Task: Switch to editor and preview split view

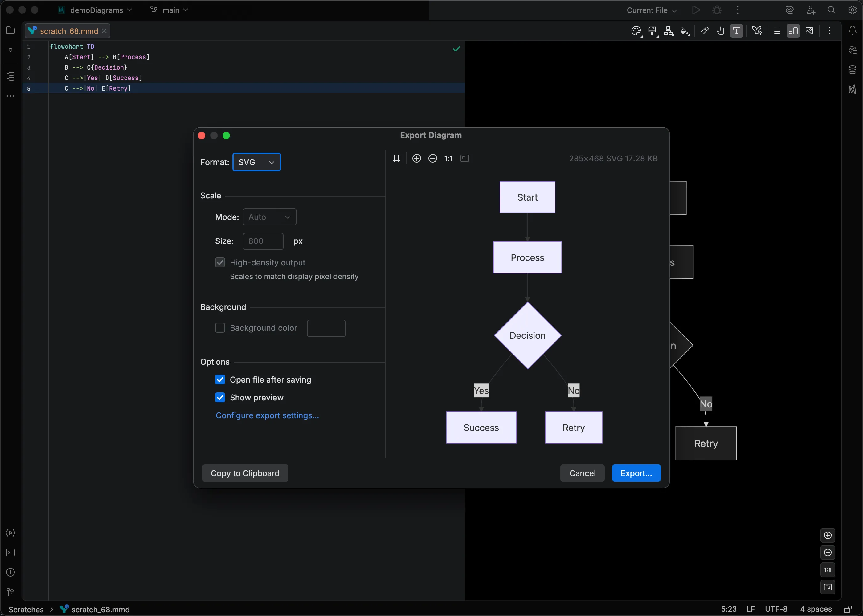Action: [x=793, y=31]
